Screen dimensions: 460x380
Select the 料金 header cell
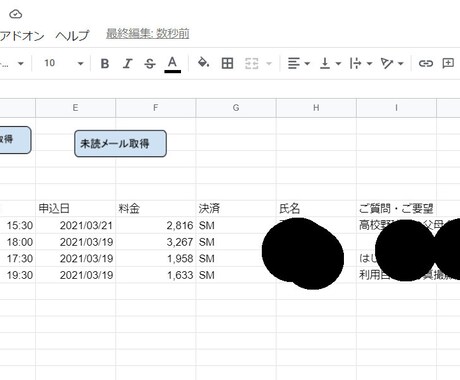point(156,209)
